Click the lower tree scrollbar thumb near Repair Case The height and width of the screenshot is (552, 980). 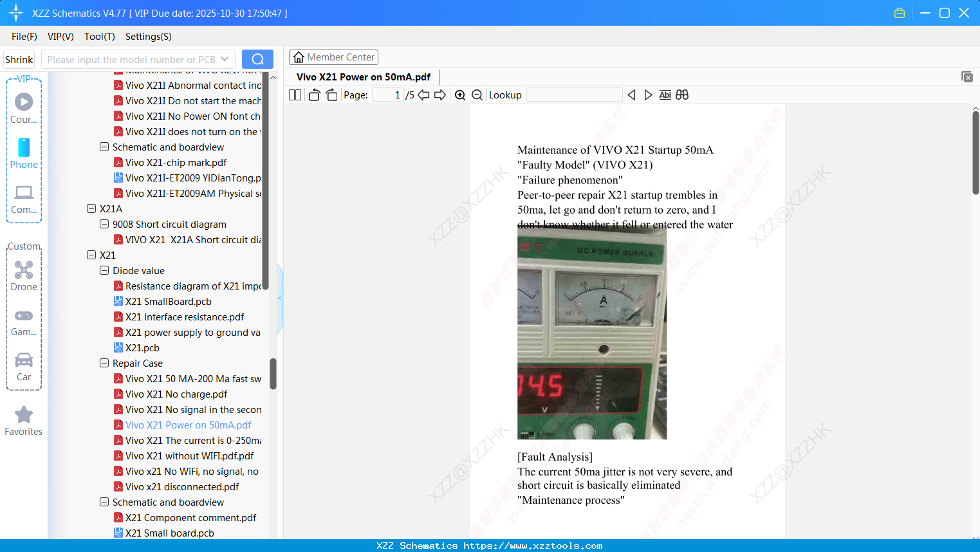(273, 374)
